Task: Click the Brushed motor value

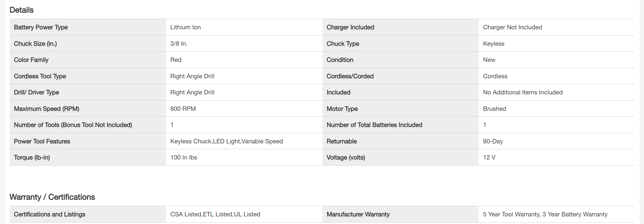Action: click(x=494, y=109)
